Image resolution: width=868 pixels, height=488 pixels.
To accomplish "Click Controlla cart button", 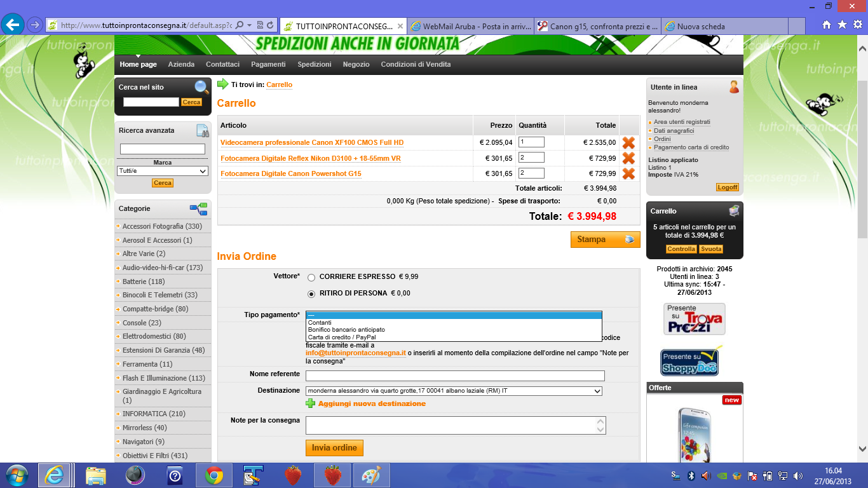I will (681, 249).
